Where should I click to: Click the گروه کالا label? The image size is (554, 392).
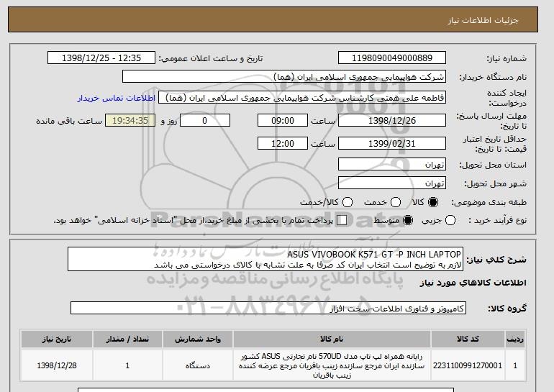(507, 309)
